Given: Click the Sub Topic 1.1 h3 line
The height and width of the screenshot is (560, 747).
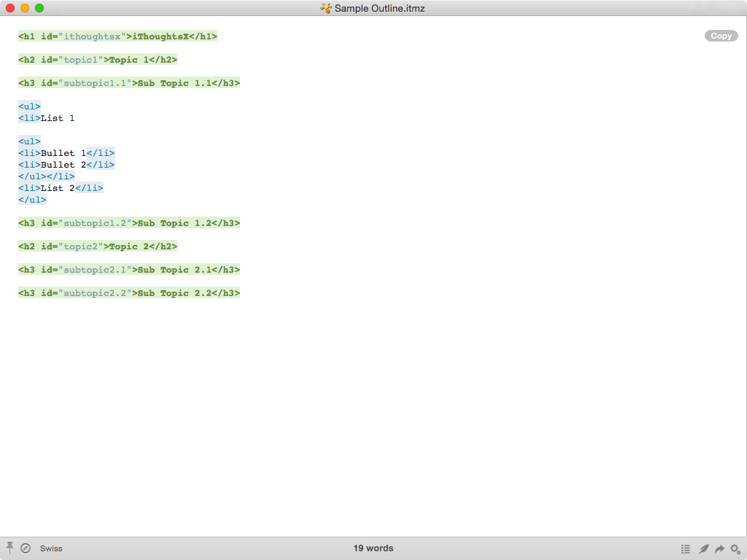Looking at the screenshot, I should pos(129,83).
